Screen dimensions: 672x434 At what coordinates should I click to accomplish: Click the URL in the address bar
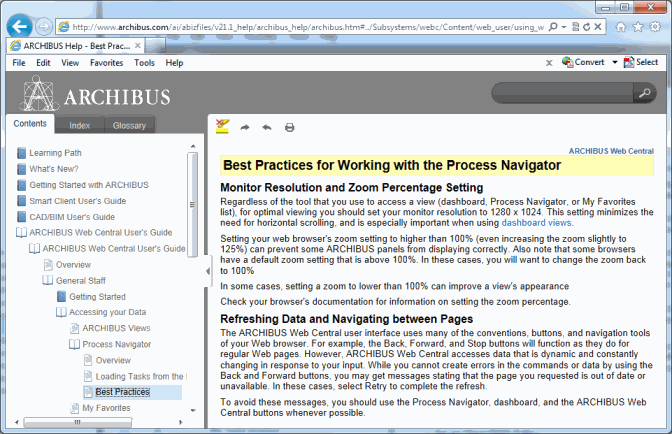click(x=309, y=27)
